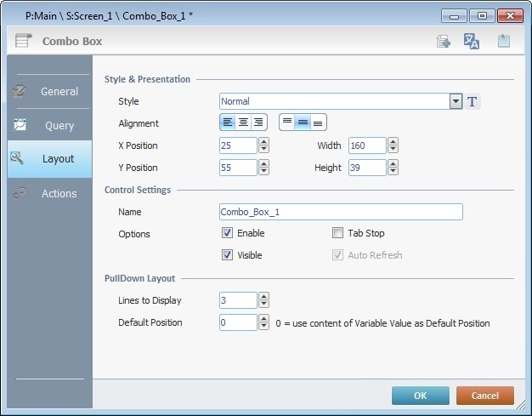The width and height of the screenshot is (532, 416).
Task: Set vertical alignment to bottom
Action: 318,123
